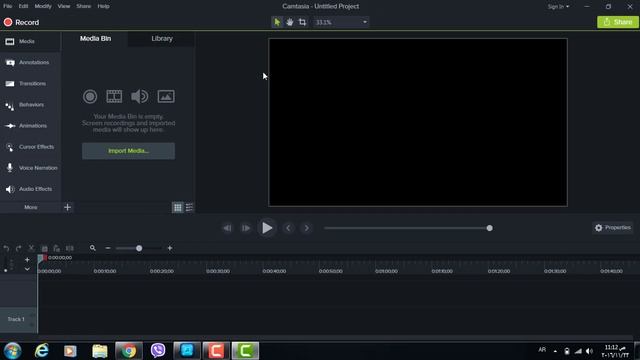Jump to previous clip with left chevron
Screen dimensions: 640x360
288,228
